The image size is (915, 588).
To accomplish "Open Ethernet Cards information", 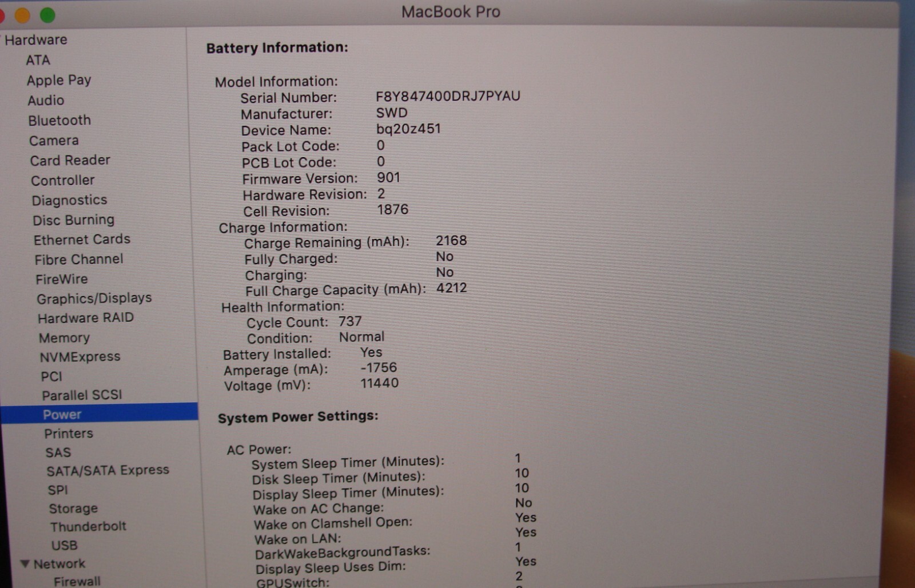I will pyautogui.click(x=82, y=239).
